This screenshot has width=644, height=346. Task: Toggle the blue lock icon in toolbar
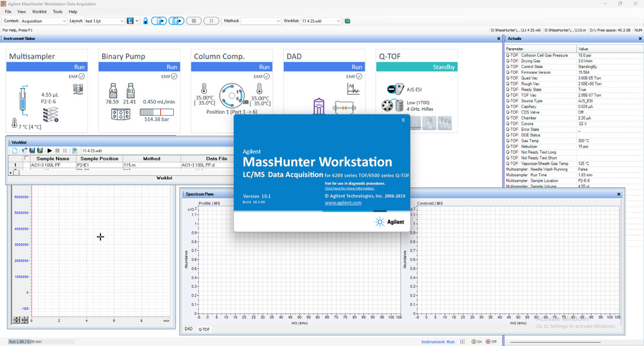coord(146,21)
